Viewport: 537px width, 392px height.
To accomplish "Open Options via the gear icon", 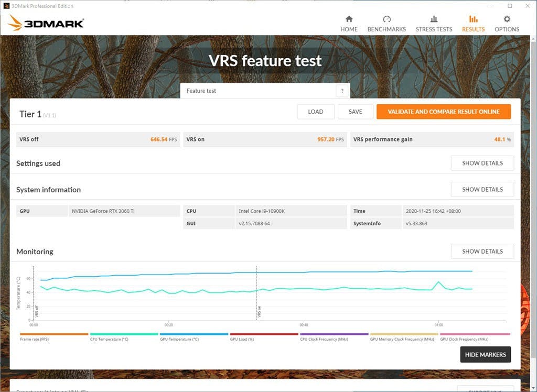I will pyautogui.click(x=507, y=19).
